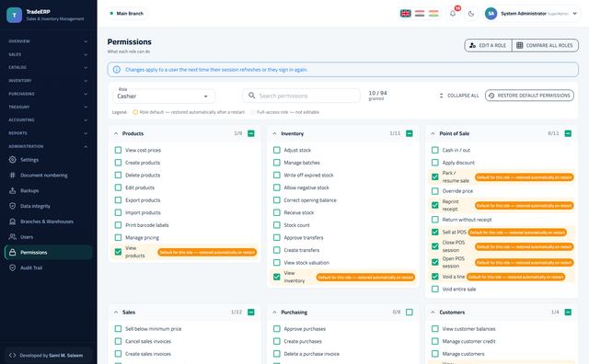Enable Apply discount checkbox

coord(435,163)
